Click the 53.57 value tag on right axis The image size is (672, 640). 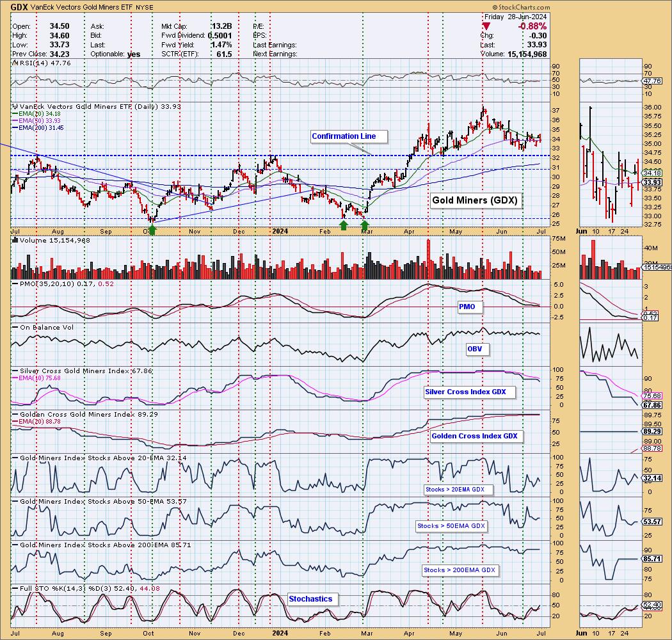click(x=652, y=522)
